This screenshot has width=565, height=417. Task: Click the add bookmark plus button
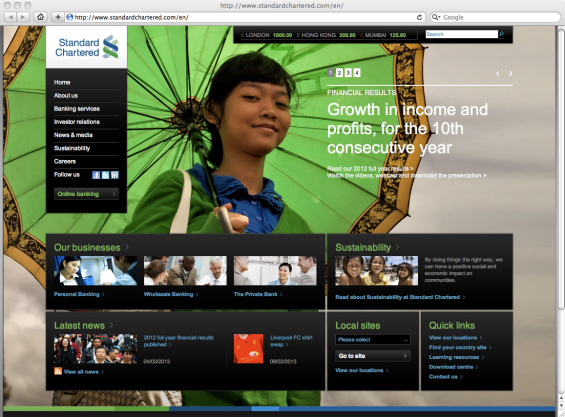[x=58, y=17]
